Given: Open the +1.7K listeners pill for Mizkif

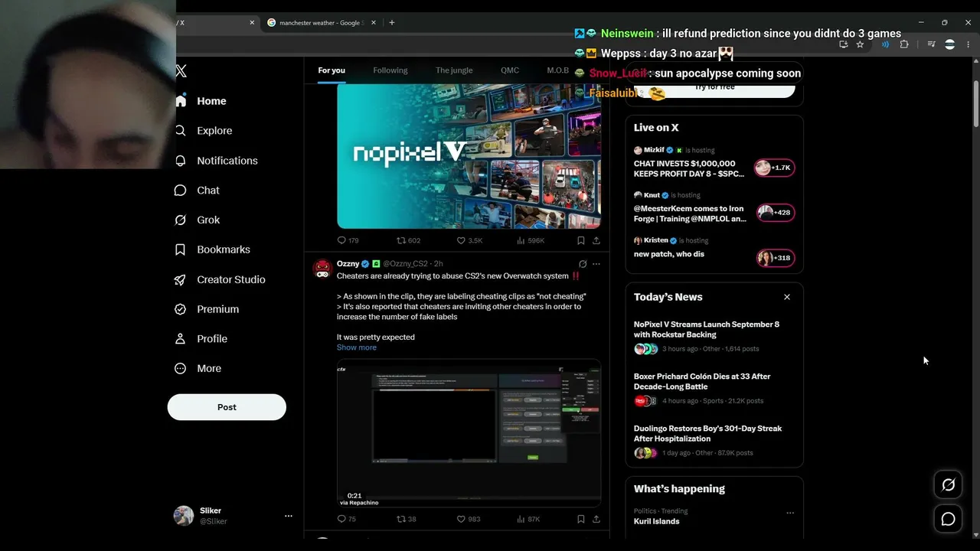Looking at the screenshot, I should [x=775, y=168].
